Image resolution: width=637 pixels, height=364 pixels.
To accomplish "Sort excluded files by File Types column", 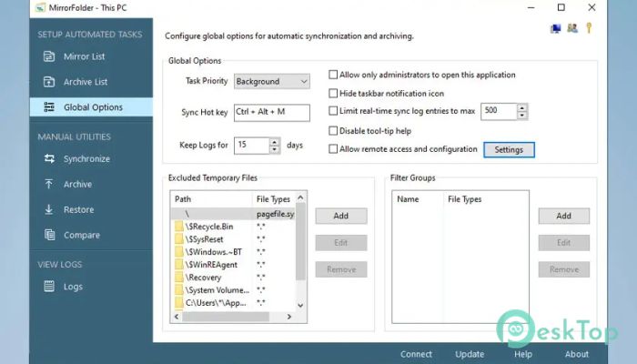I will (273, 199).
